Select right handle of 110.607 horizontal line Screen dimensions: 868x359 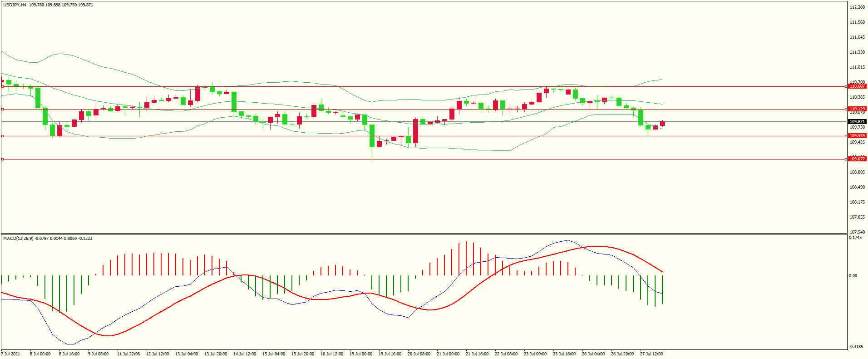click(x=846, y=86)
